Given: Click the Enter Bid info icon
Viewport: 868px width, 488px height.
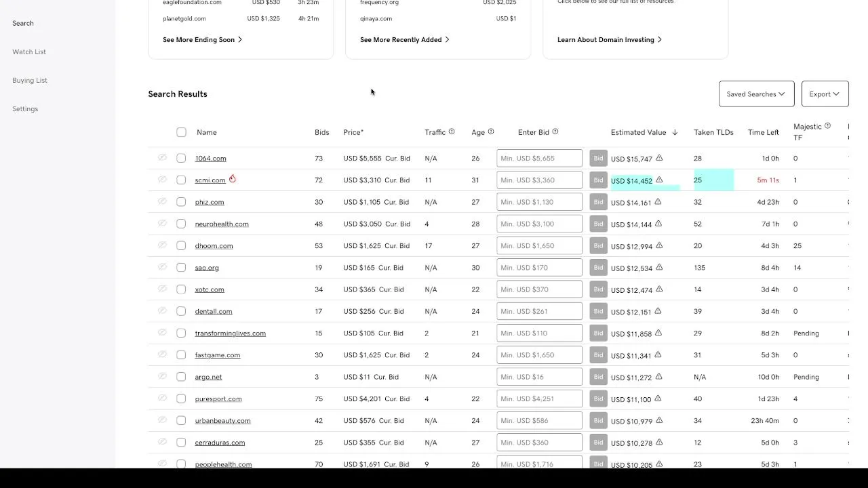Looking at the screenshot, I should [555, 131].
